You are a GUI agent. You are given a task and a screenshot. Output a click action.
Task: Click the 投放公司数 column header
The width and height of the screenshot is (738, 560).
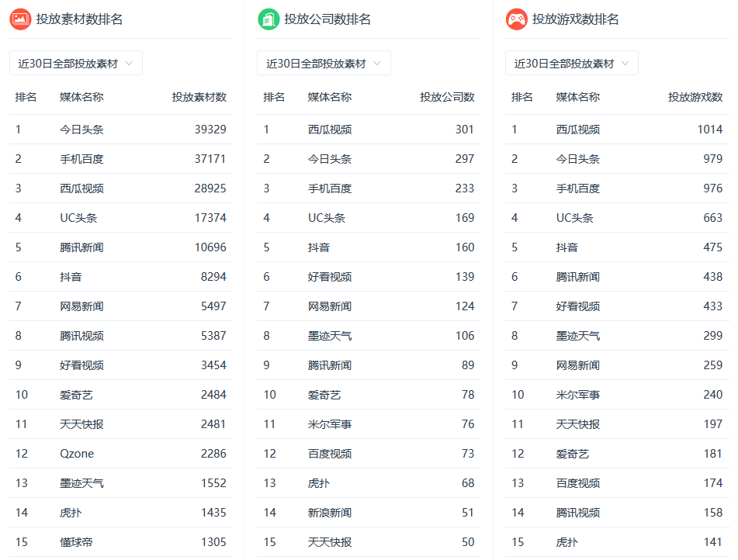(x=447, y=97)
